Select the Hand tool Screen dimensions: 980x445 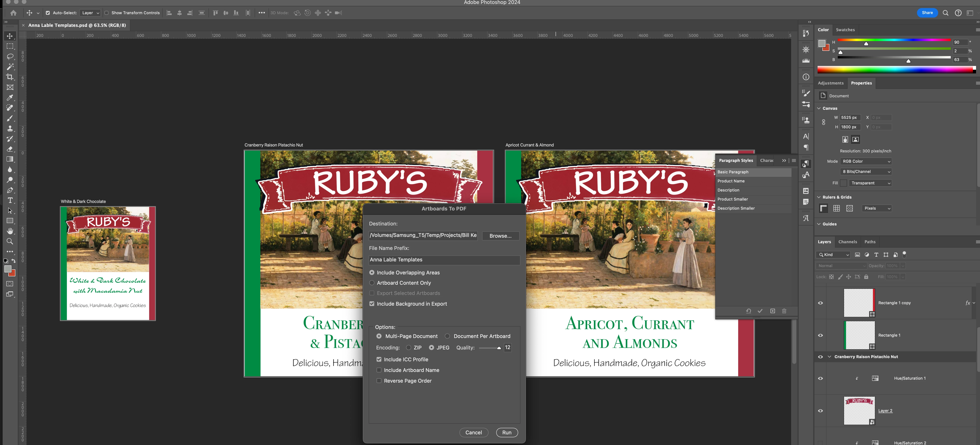point(10,231)
